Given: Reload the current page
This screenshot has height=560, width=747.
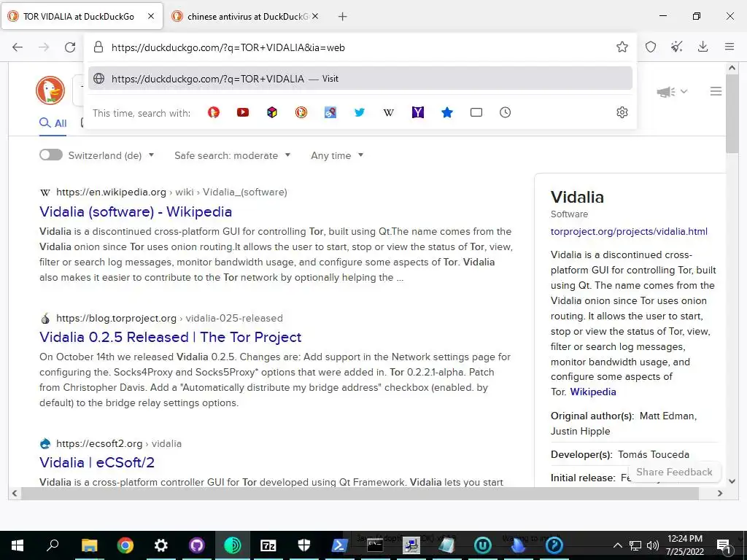Looking at the screenshot, I should tap(70, 47).
